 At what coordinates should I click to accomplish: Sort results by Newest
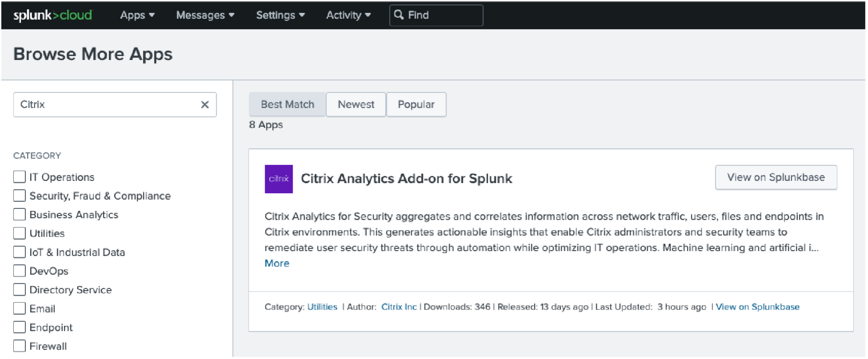356,104
